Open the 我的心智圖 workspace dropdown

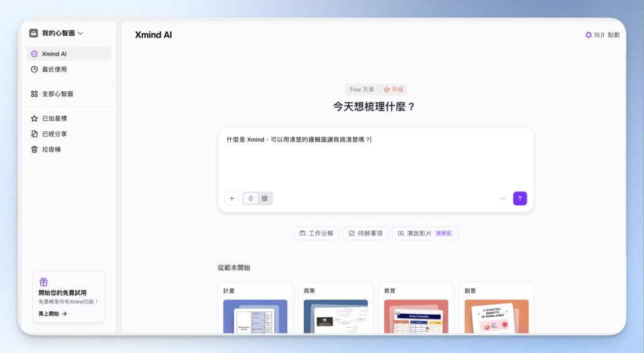(x=56, y=33)
